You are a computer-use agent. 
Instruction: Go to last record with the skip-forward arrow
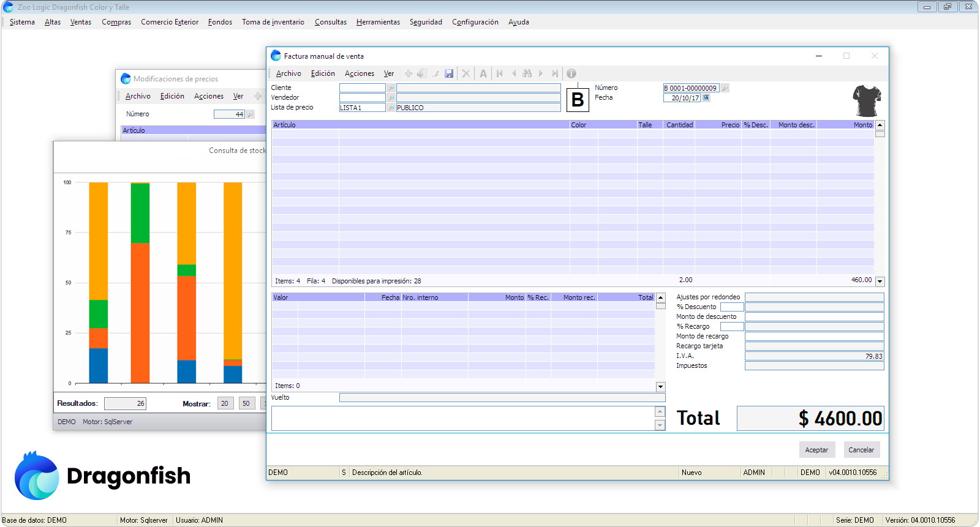(555, 73)
